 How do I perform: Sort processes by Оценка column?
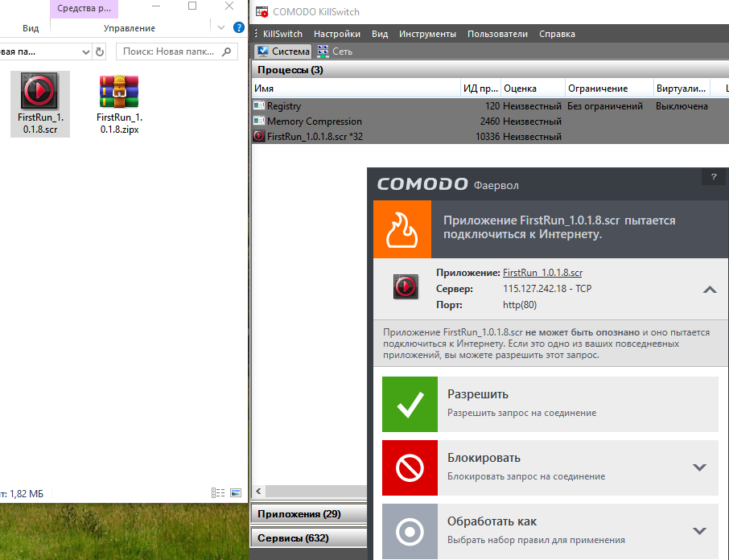(x=533, y=89)
